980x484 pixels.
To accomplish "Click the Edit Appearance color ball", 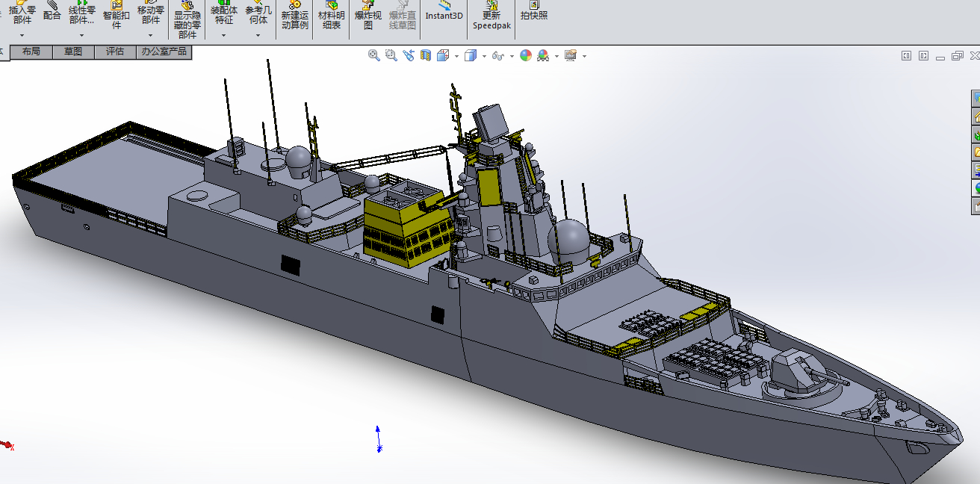I will pos(526,56).
